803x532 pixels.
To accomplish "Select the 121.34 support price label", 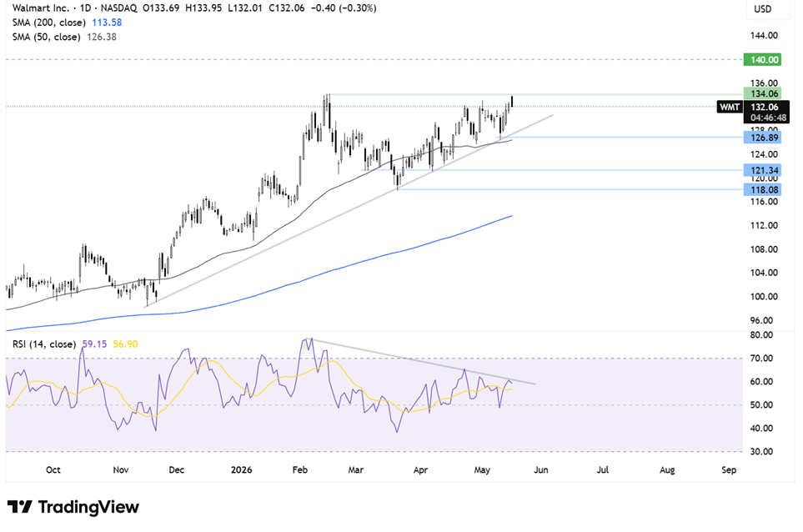I will [762, 170].
